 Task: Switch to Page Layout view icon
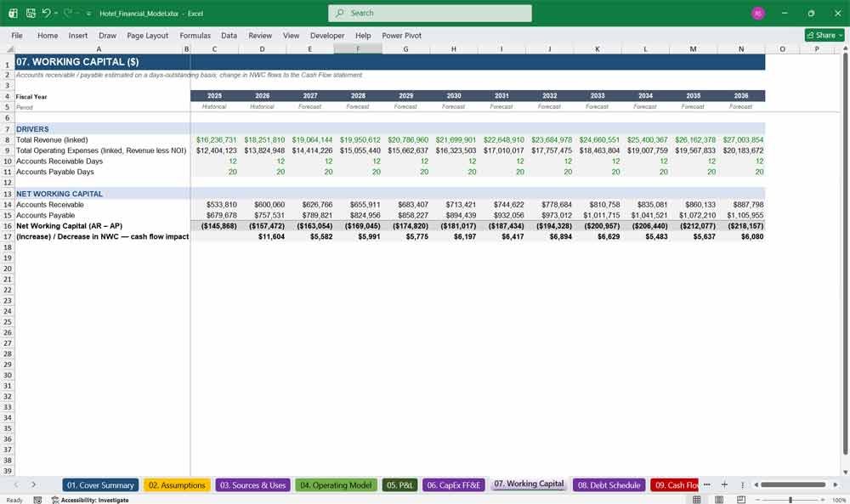[x=719, y=500]
